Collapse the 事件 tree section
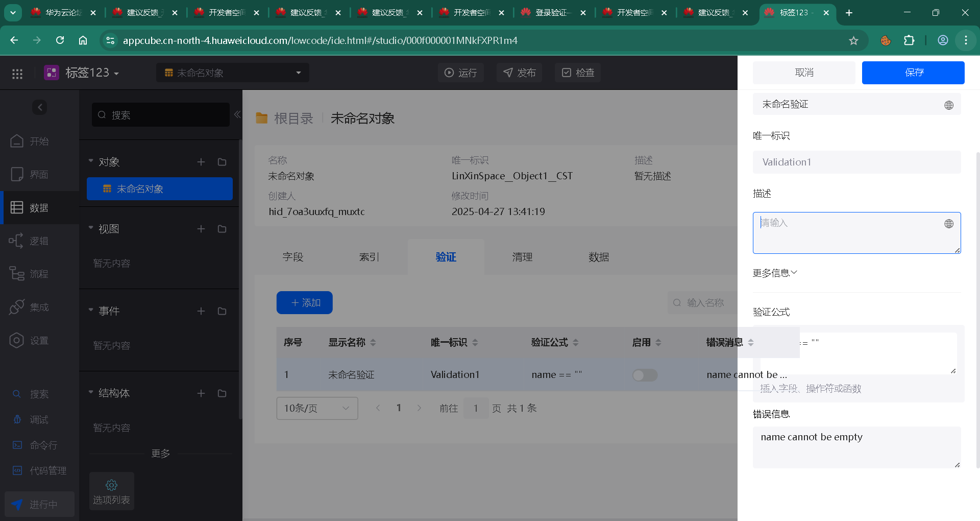Viewport: 980px width, 521px height. 91,310
